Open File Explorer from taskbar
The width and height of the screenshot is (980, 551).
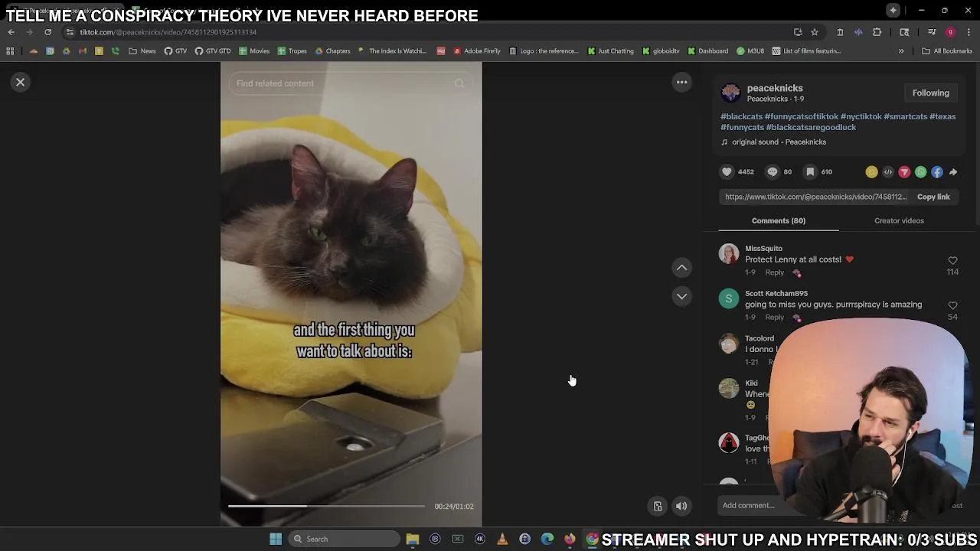[x=413, y=539]
